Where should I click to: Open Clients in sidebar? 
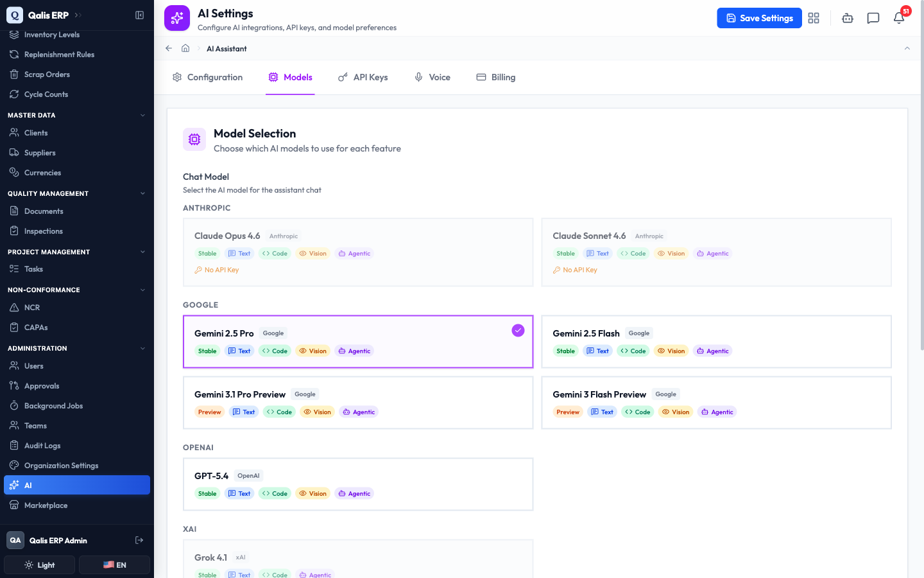tap(77, 133)
